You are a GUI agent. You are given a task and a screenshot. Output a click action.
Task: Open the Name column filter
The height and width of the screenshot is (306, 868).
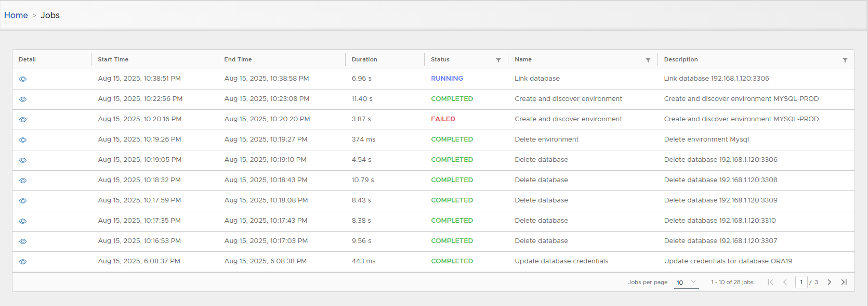648,60
